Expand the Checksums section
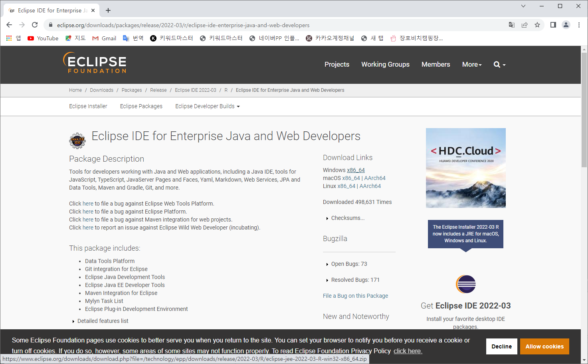Viewport: 588px width, 364px height. (345, 218)
